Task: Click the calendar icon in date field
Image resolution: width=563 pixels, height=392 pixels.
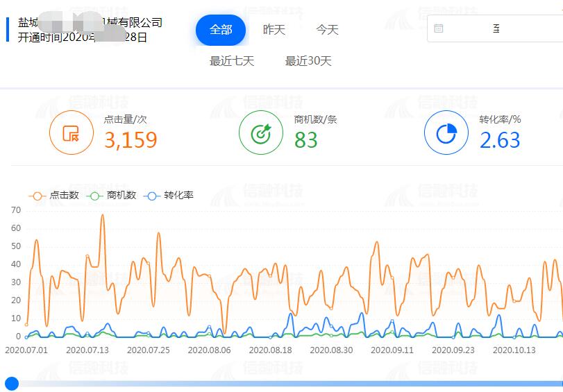Action: pyautogui.click(x=439, y=28)
